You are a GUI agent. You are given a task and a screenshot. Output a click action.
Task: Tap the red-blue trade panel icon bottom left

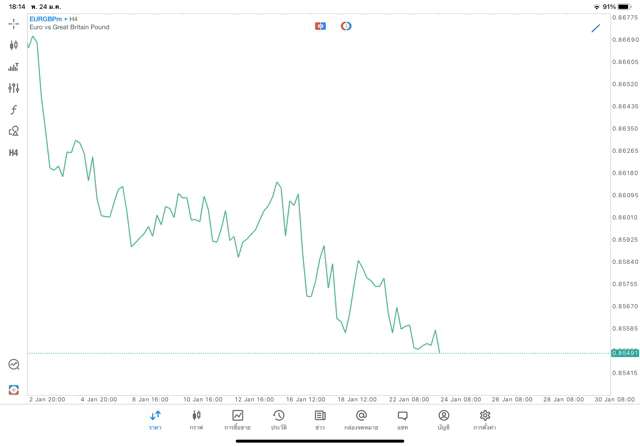point(13,389)
